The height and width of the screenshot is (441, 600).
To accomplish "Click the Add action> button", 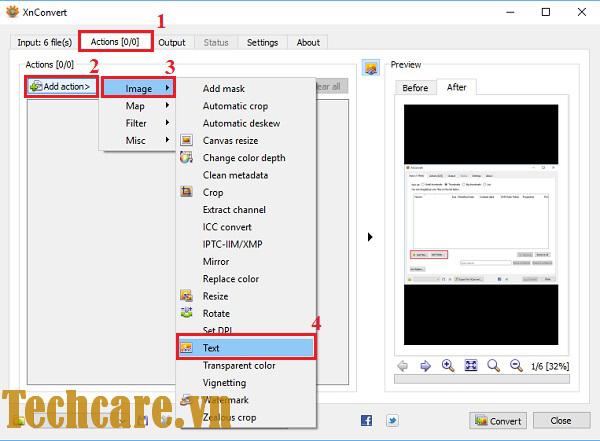I will click(x=61, y=87).
